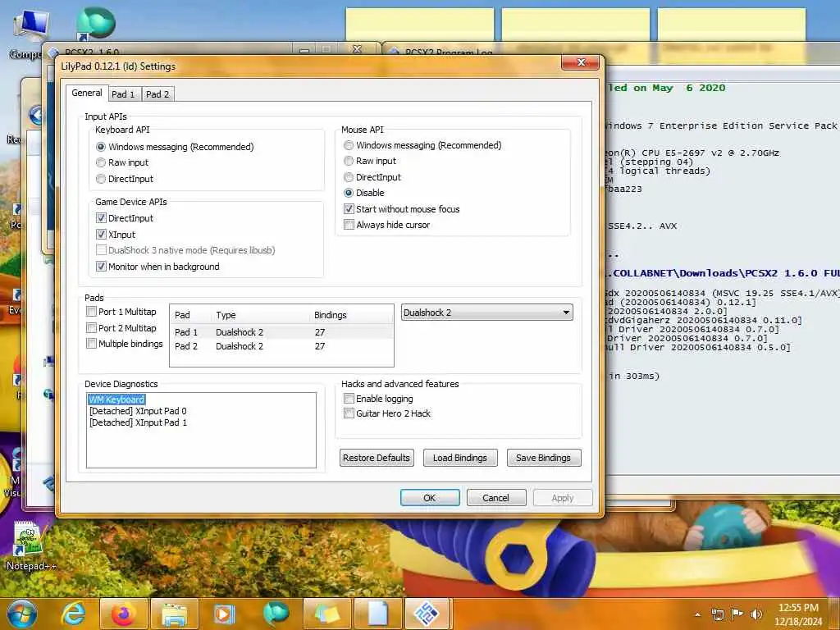
Task: Select Mouse API DirectInput option
Action: [372, 177]
